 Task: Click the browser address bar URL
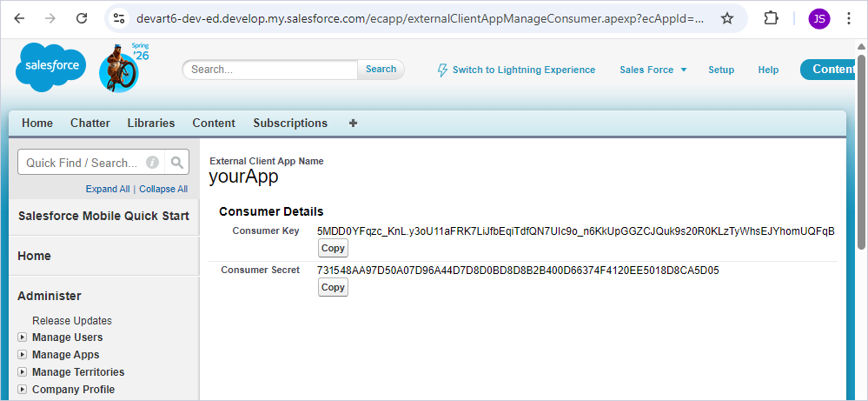[x=421, y=19]
